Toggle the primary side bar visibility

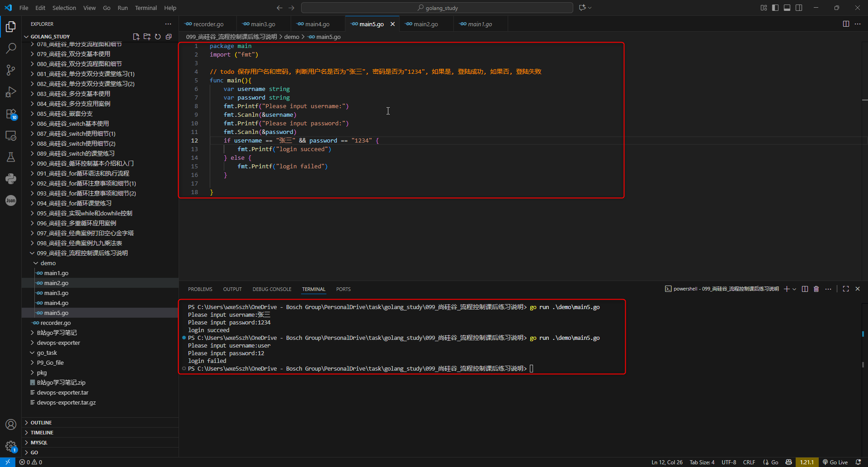(x=775, y=8)
